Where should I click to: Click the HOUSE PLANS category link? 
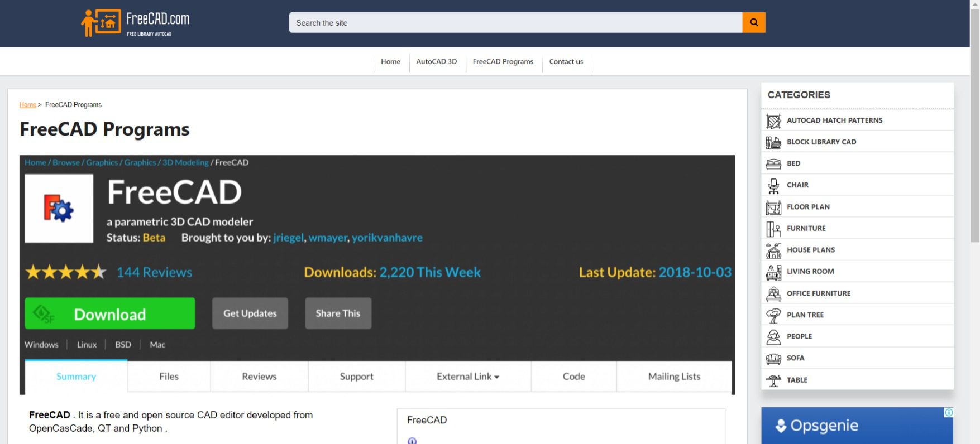click(811, 250)
